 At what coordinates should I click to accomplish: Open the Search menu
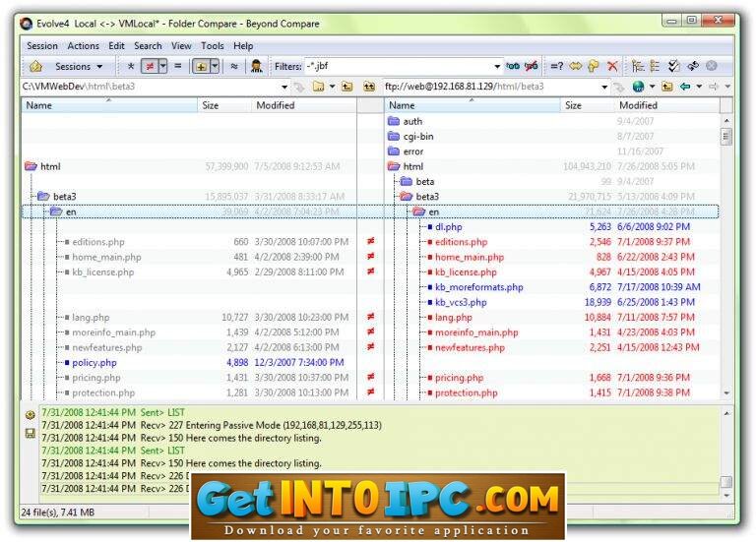[x=148, y=46]
